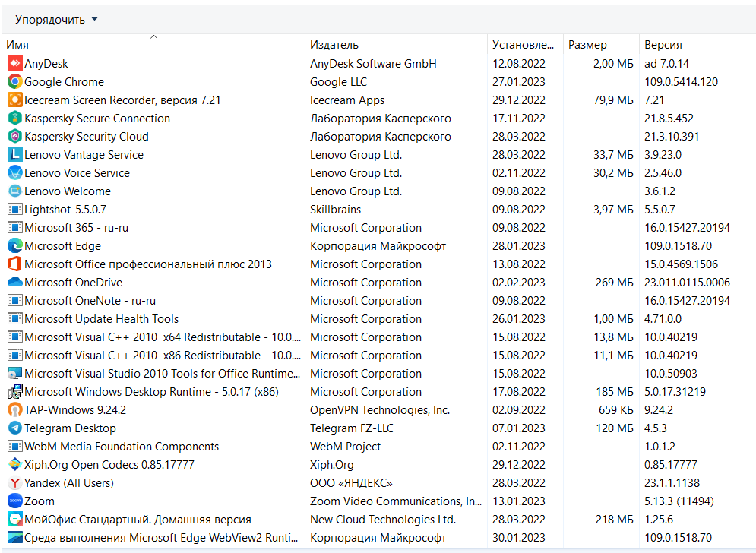Click the Icecream Screen Recorder icon
This screenshot has width=756, height=553.
[x=15, y=100]
